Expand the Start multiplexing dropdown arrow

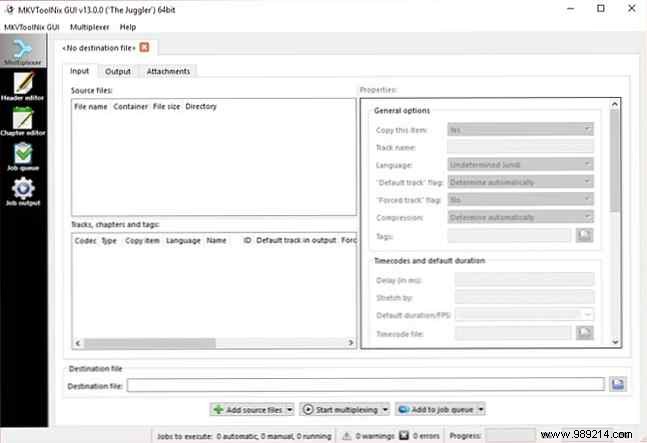pos(385,410)
